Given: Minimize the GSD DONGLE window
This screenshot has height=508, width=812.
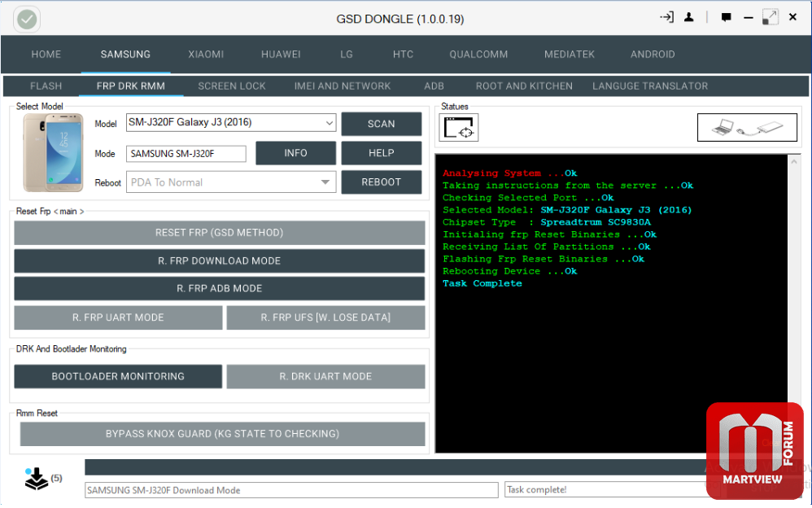Looking at the screenshot, I should [x=749, y=18].
